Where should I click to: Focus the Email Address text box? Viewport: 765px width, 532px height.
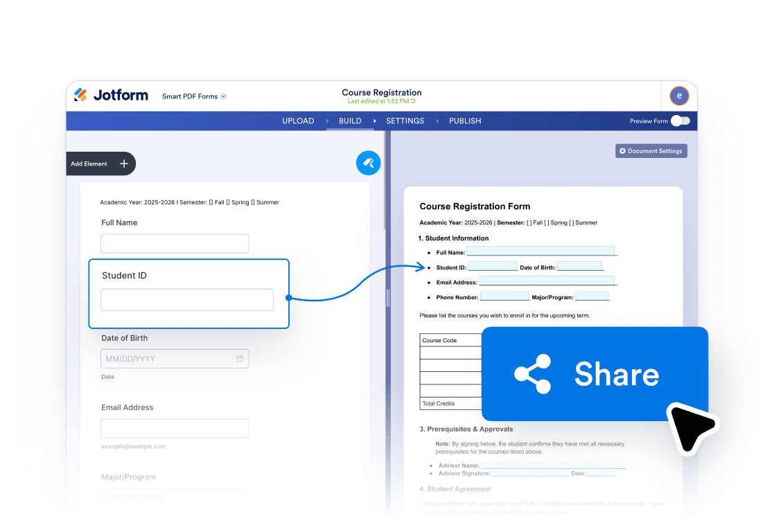click(175, 428)
